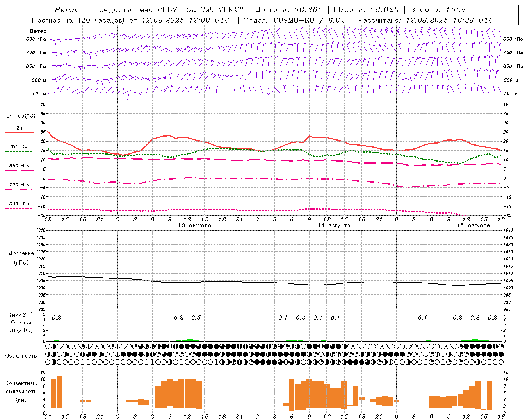This screenshot has height=420, width=525.
Task: Select the "Долгота: 56.305" header field
Action: click(289, 10)
